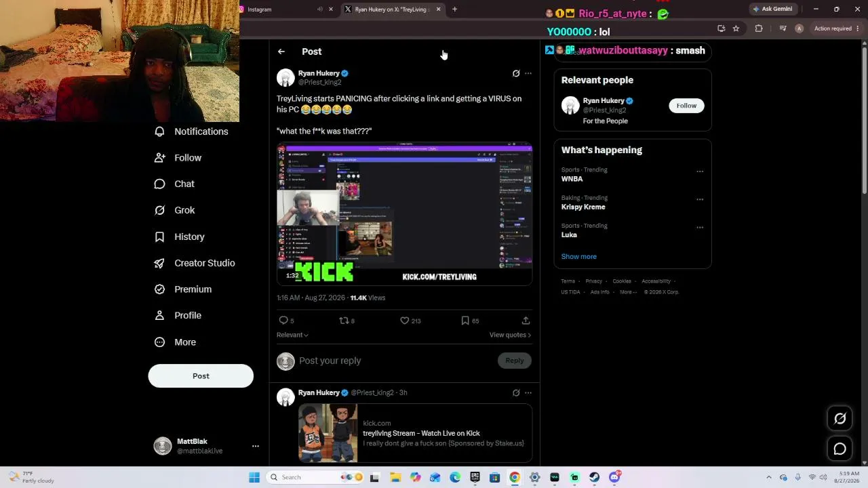Image resolution: width=868 pixels, height=488 pixels.
Task: Click the reply icon with 5 replies
Action: 286,321
